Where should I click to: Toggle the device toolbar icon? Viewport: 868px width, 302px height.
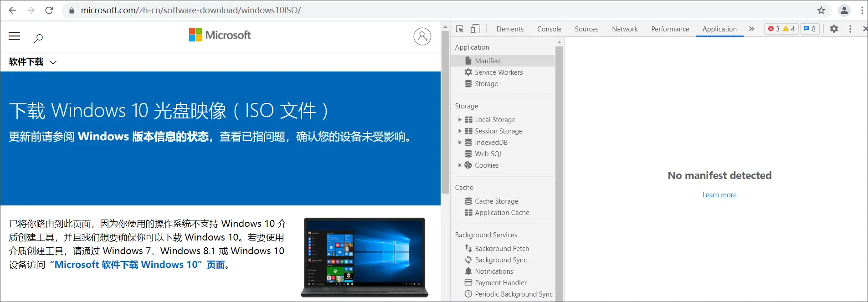[475, 29]
